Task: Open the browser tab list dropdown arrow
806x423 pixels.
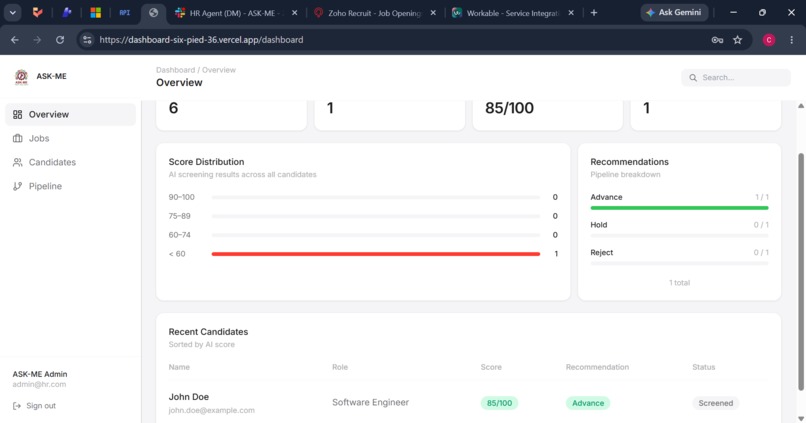Action: click(x=12, y=13)
